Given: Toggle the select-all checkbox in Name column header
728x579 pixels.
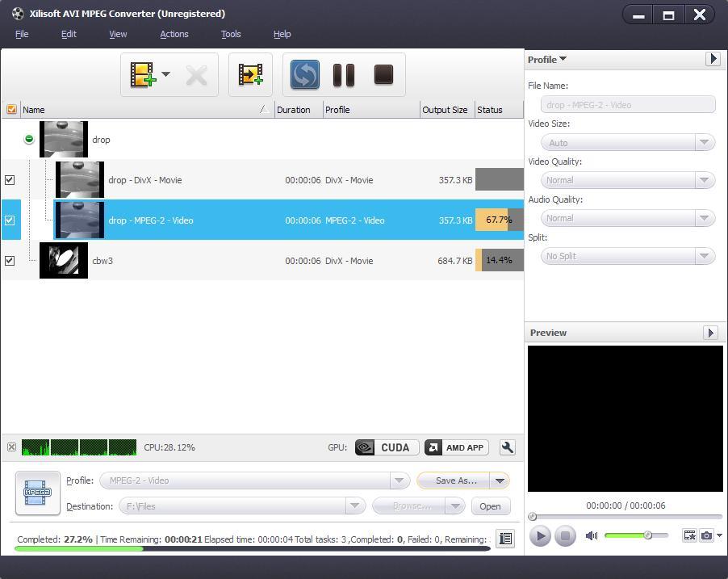Looking at the screenshot, I should pos(10,109).
